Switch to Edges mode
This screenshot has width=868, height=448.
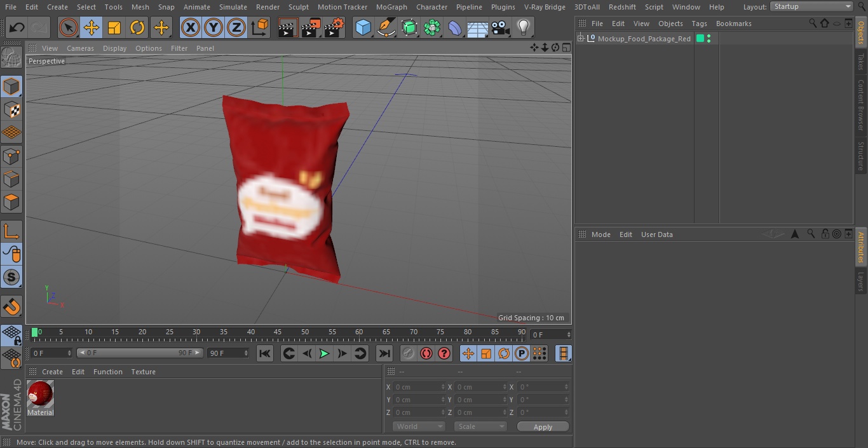(x=11, y=179)
